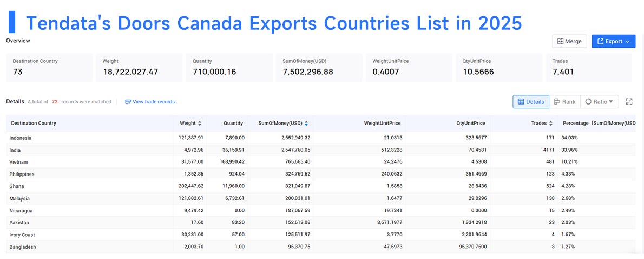644x259 pixels.
Task: Select the Nicaragua row
Action: (x=321, y=210)
